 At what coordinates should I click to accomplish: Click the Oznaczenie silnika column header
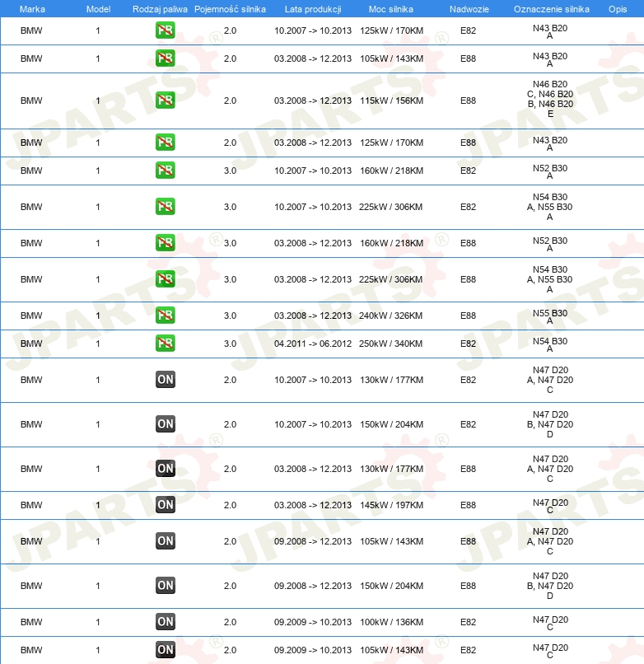(x=550, y=9)
